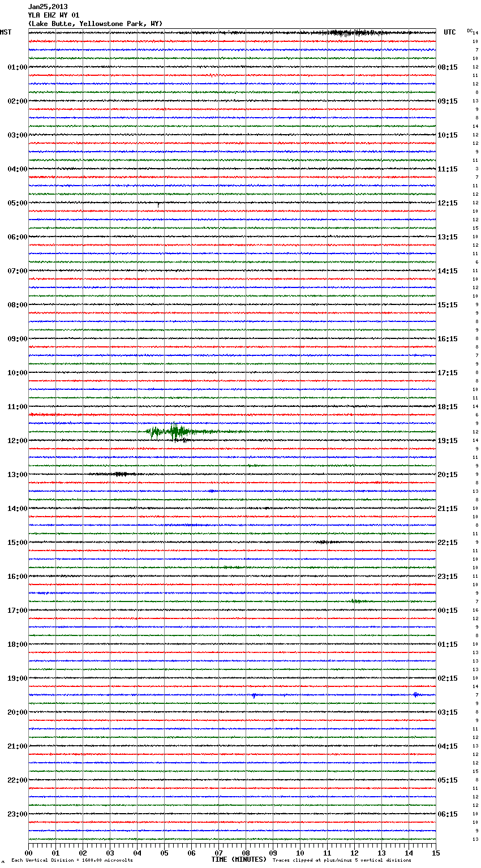The image size is (481, 868).
Task: Click the 15:15 UTC time label
Action: (448, 305)
